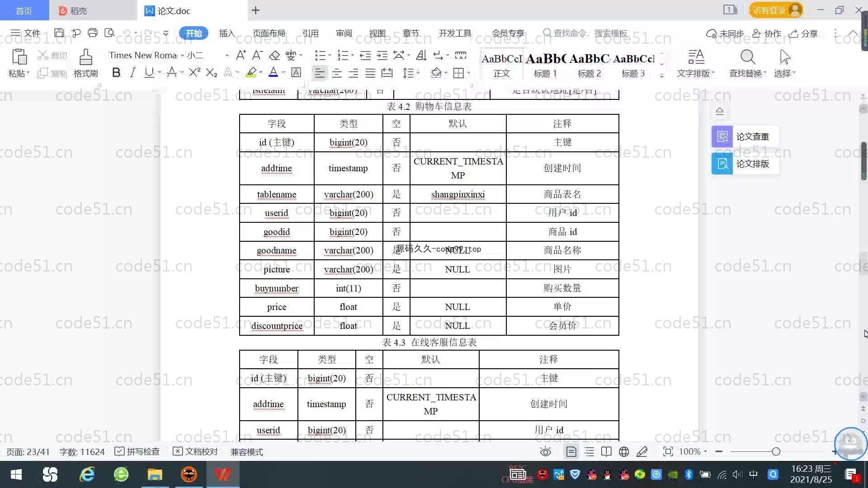This screenshot has width=868, height=488.
Task: Center align text
Action: click(x=337, y=73)
